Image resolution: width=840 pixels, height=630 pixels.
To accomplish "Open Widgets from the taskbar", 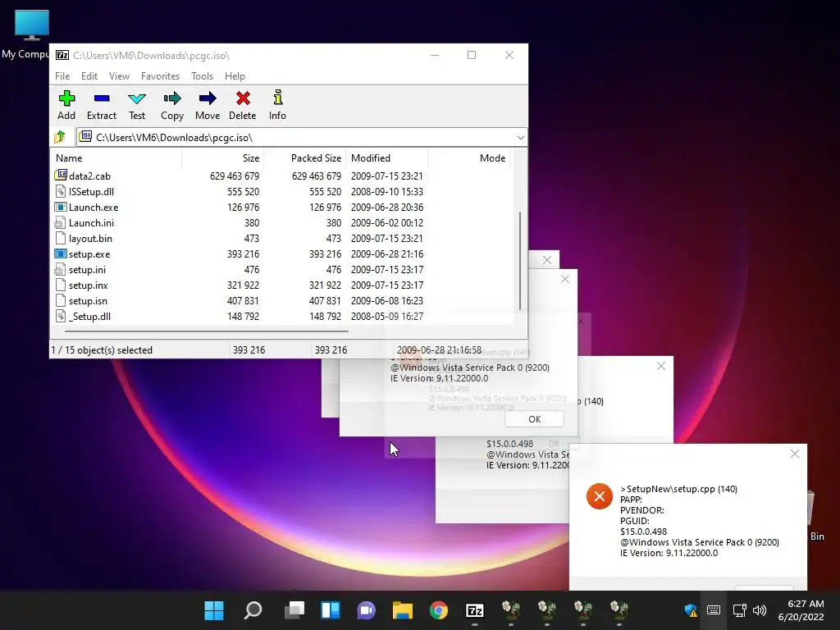I will tap(330, 610).
